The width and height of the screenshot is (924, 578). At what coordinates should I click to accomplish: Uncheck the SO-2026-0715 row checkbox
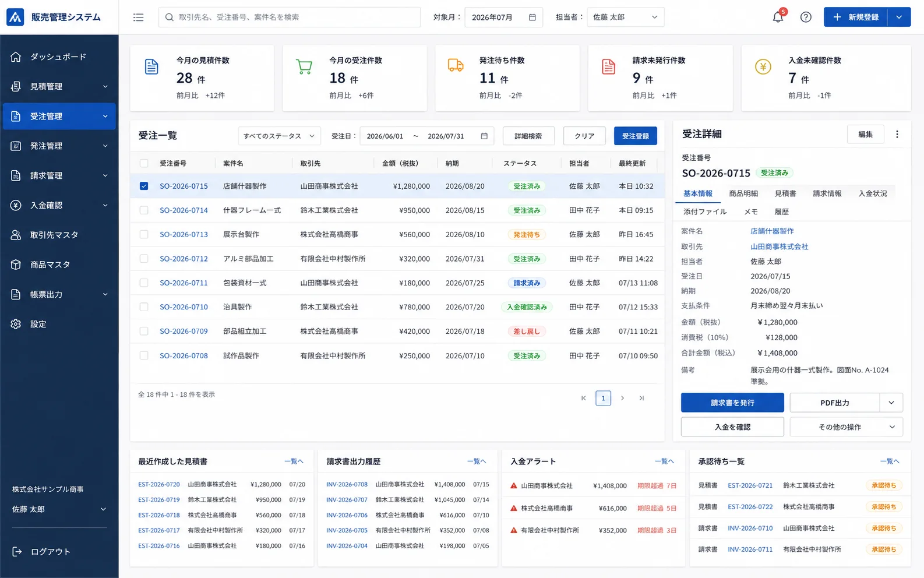[144, 186]
